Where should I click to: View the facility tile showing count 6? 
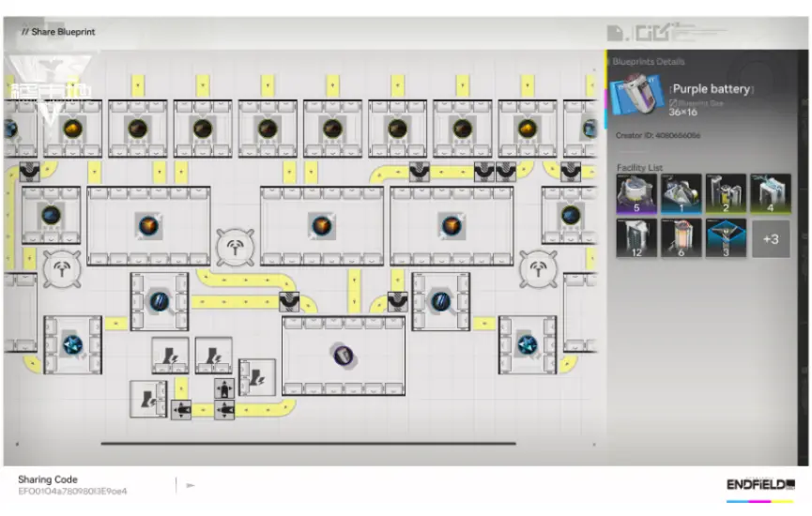[681, 238]
